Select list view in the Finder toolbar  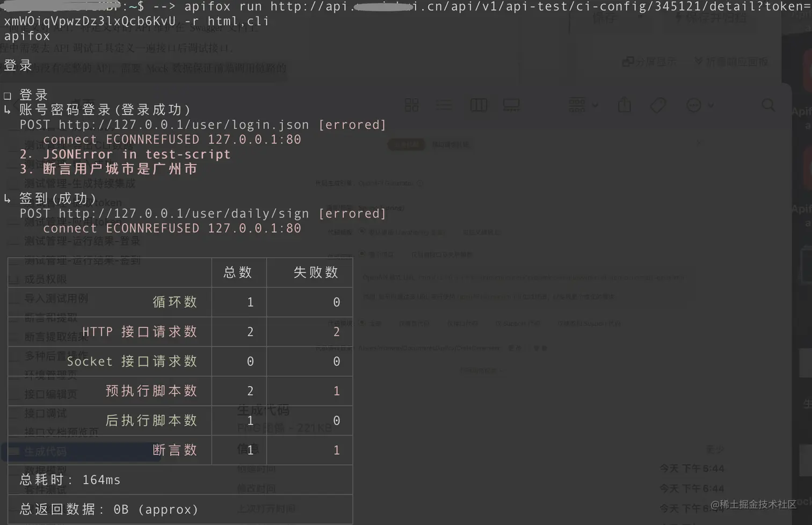click(444, 105)
